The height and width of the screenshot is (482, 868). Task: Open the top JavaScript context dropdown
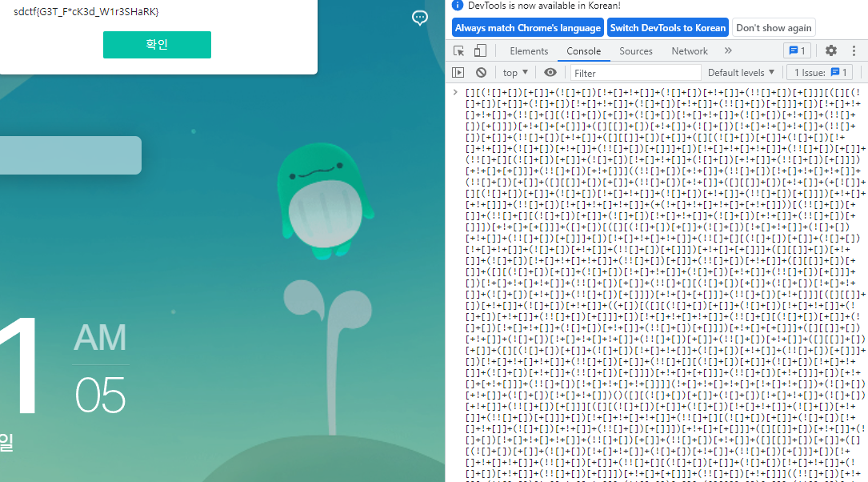515,73
